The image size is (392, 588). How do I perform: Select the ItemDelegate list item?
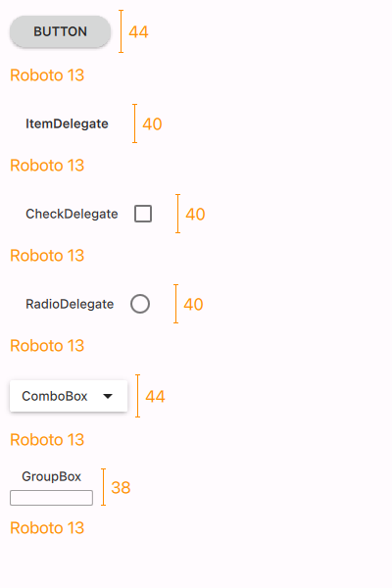click(67, 123)
